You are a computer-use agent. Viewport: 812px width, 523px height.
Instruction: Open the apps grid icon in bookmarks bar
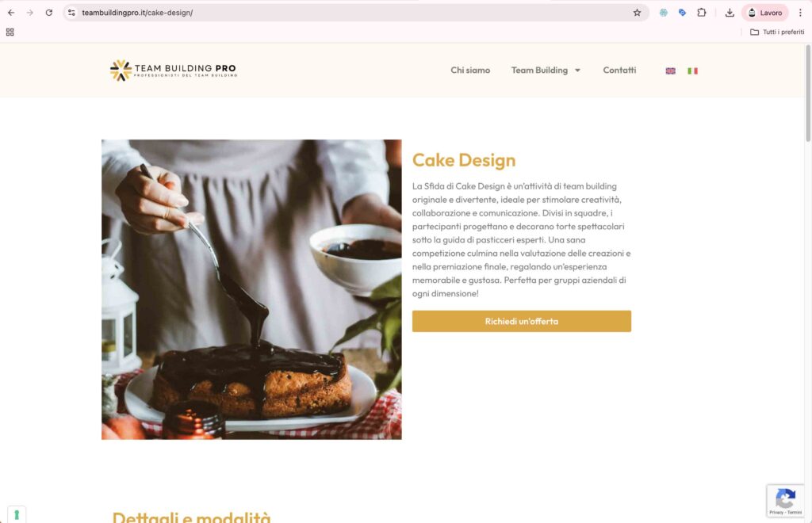10,32
